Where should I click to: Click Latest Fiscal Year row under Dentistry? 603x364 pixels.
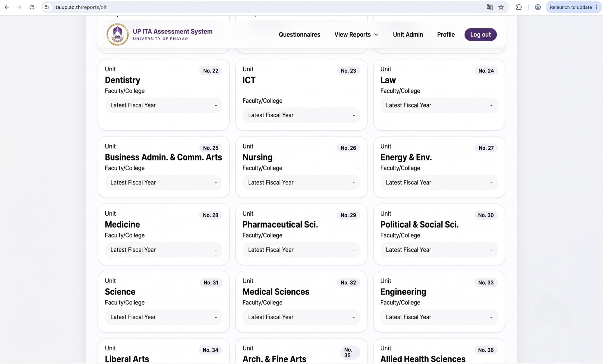coord(163,105)
